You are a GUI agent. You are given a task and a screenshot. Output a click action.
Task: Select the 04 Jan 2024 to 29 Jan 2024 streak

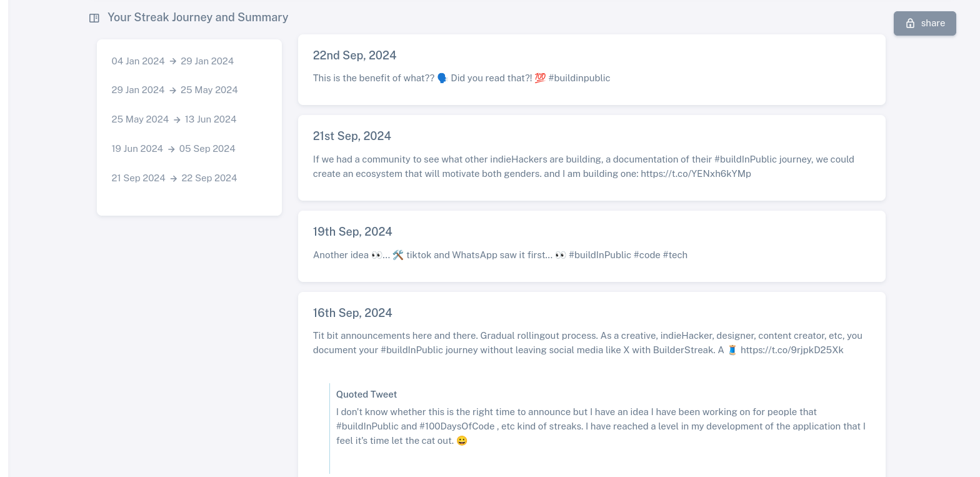coord(172,61)
